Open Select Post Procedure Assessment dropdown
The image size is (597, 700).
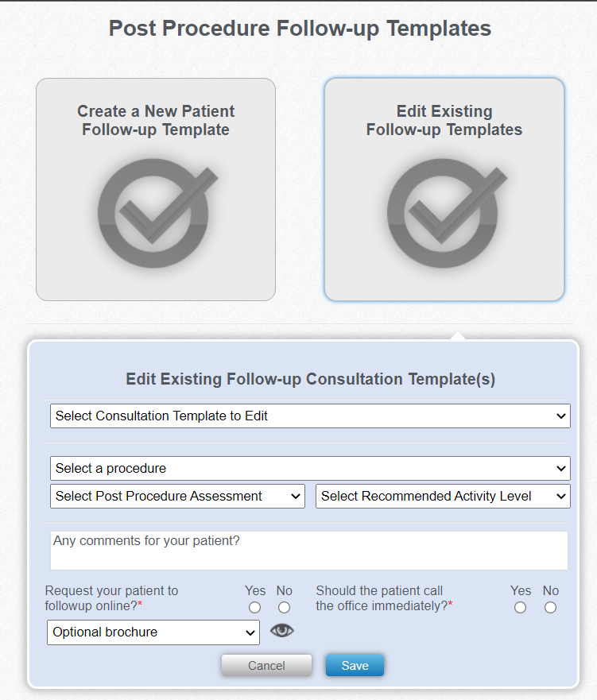[177, 496]
